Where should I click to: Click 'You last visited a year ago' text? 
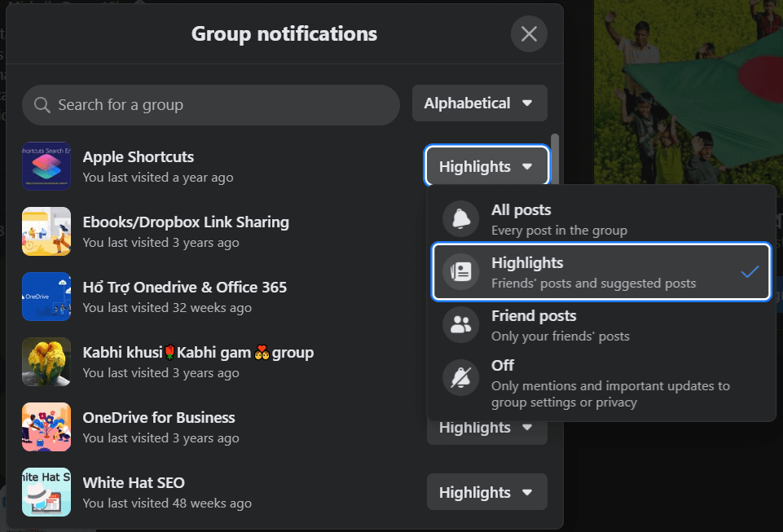pyautogui.click(x=158, y=178)
